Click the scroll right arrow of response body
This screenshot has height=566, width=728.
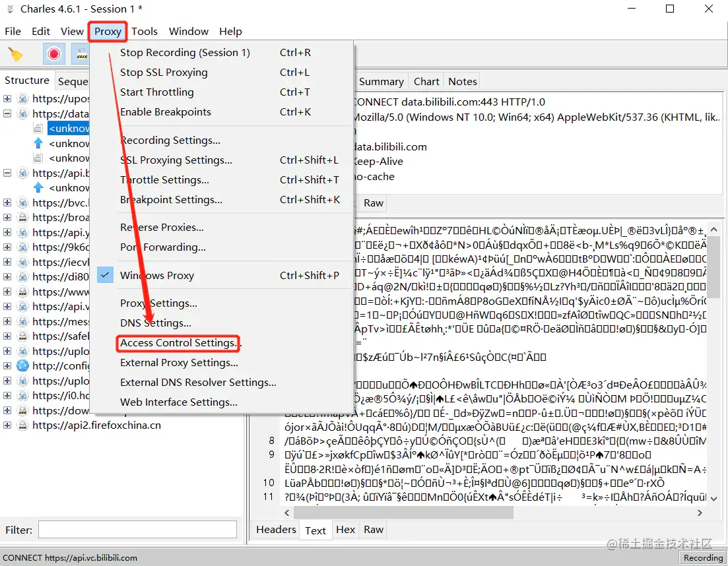699,513
